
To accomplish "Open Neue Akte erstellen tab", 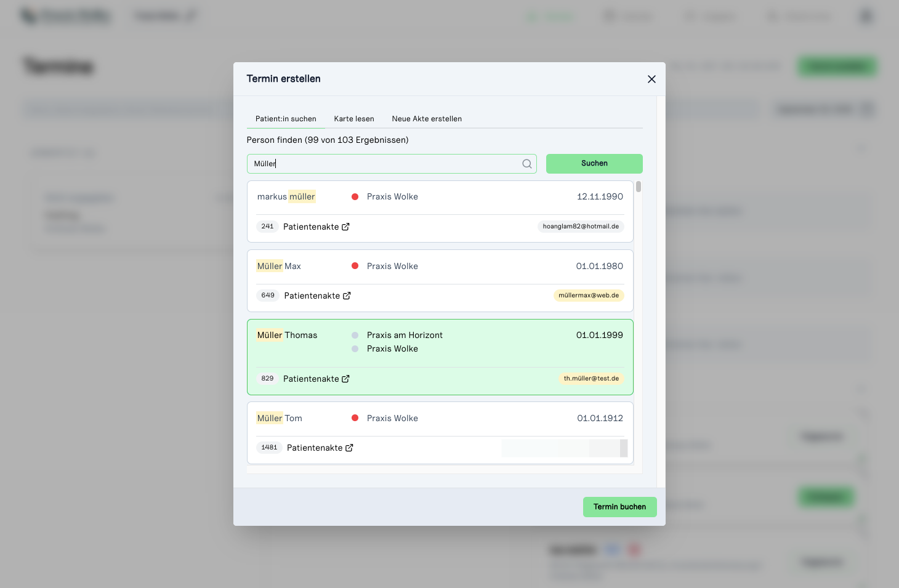I will click(x=427, y=119).
